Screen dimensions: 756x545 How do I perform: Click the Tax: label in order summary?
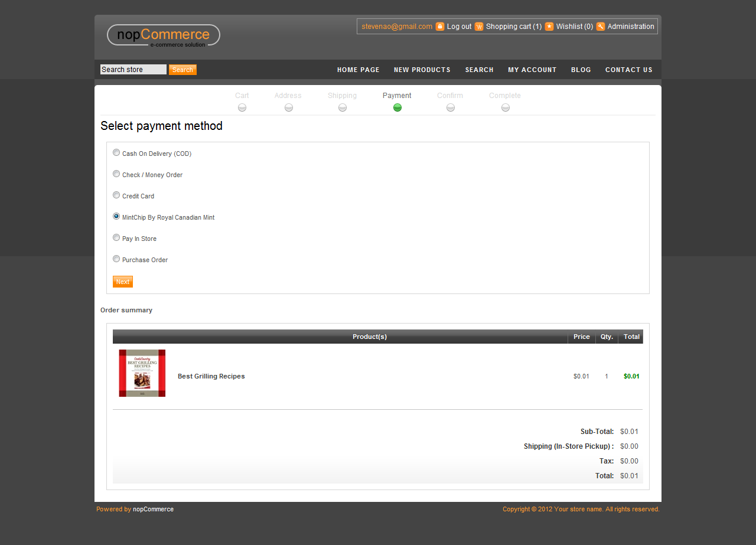(x=607, y=461)
